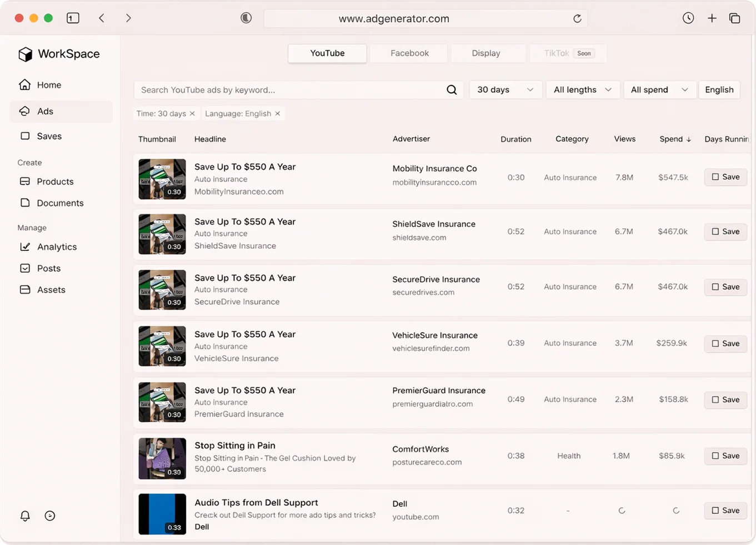The image size is (756, 545).
Task: Open posturecareco.com advertiser link
Action: point(427,462)
